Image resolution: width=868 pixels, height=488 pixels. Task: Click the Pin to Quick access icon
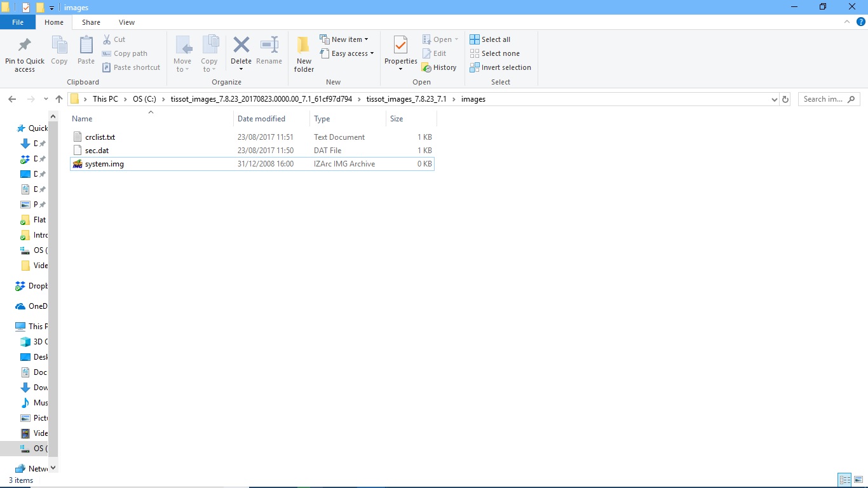[25, 46]
